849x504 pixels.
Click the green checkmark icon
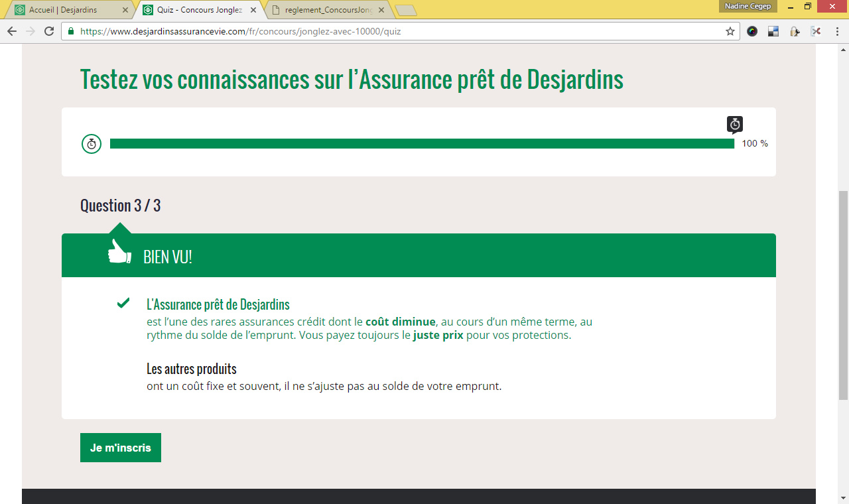(123, 303)
